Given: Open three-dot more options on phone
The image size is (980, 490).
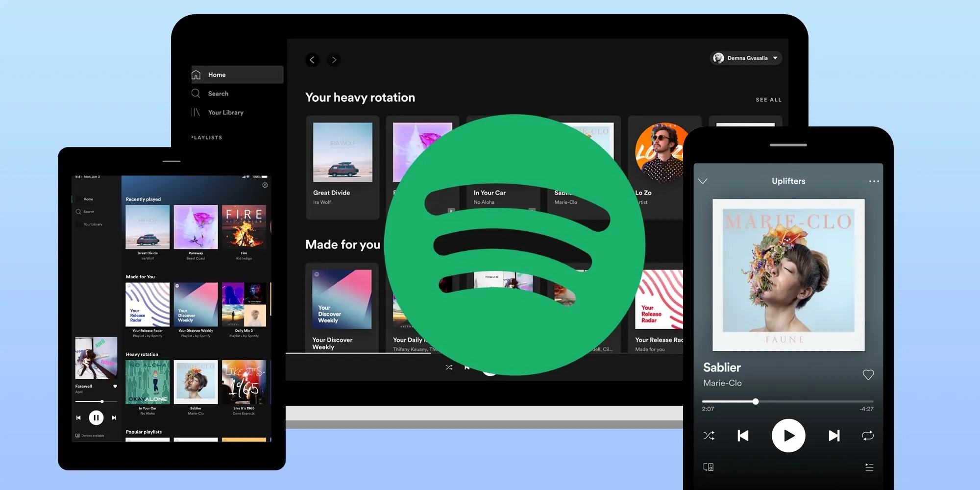Looking at the screenshot, I should pyautogui.click(x=874, y=181).
